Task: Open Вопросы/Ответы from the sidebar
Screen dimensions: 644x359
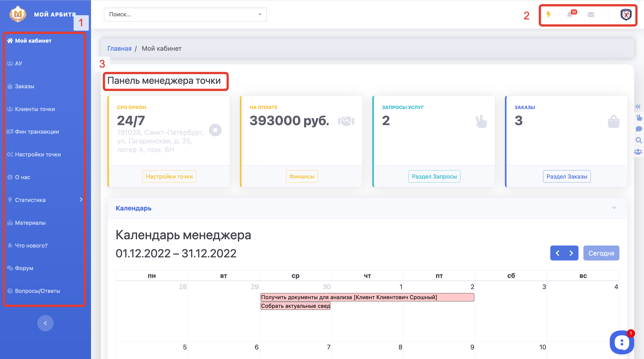Action: click(37, 291)
